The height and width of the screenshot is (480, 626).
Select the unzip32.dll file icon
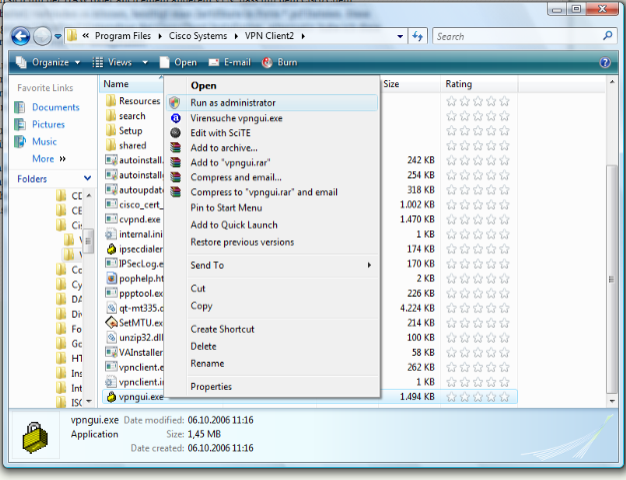(111, 337)
